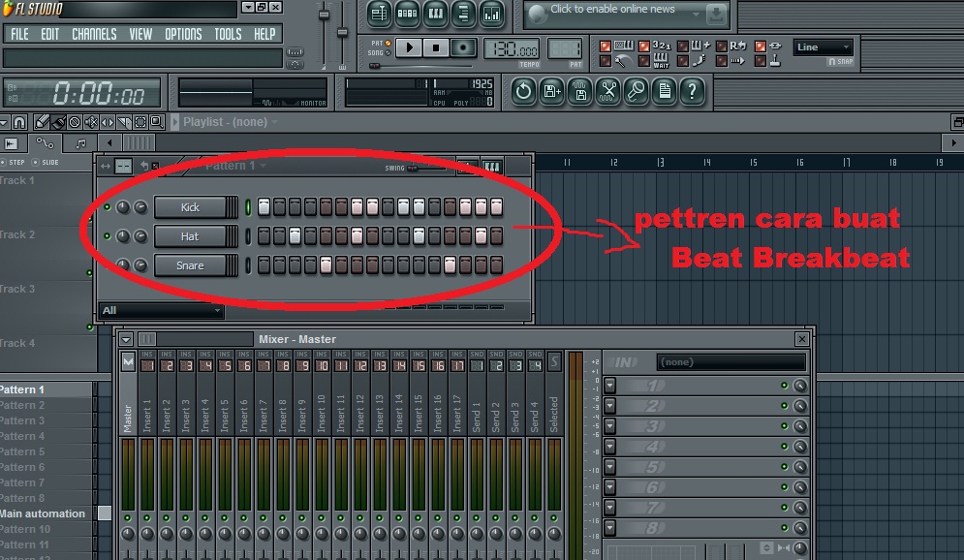Select the mute speaker tool
Screen dimensions: 964x560
[x=91, y=122]
